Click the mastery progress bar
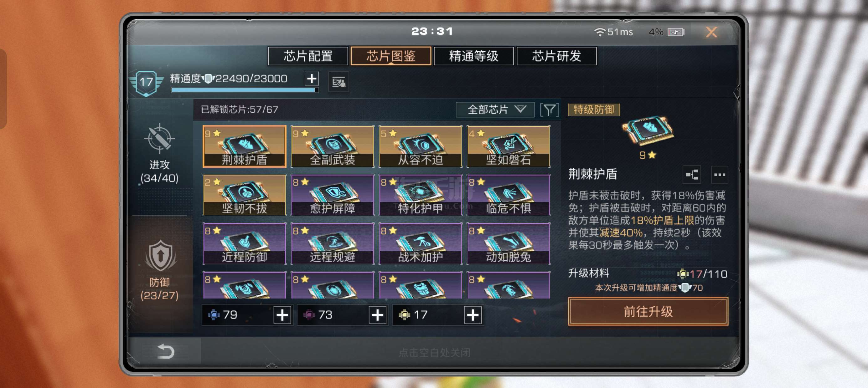 (x=245, y=90)
